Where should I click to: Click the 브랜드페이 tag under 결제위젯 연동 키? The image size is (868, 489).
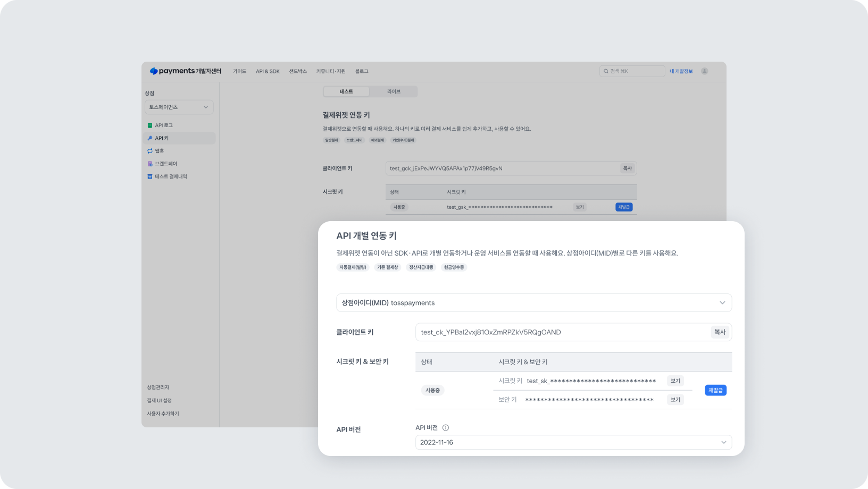point(354,140)
